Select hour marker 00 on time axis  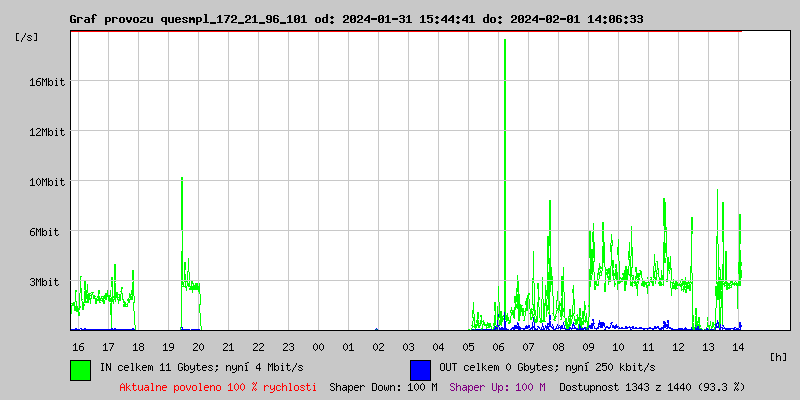coord(318,346)
